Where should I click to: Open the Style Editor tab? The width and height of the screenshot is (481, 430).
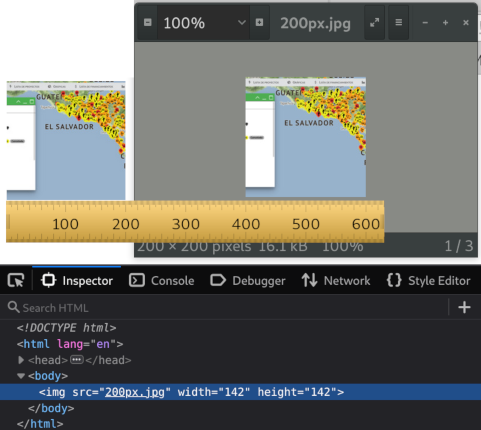[428, 280]
